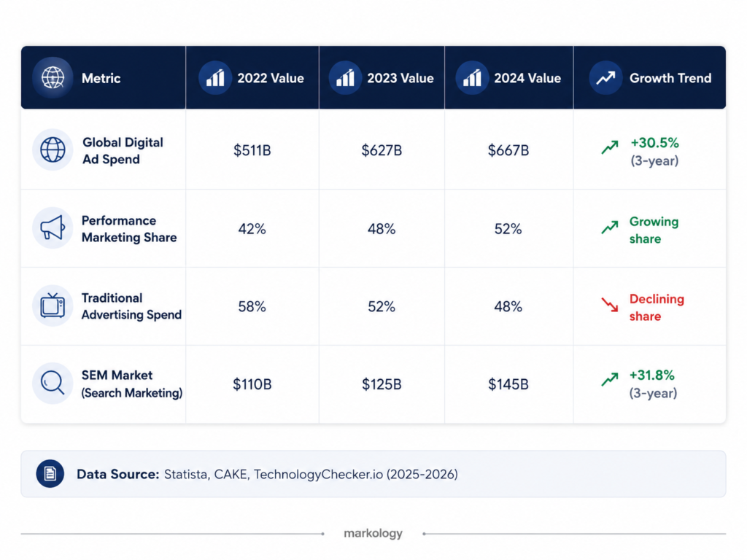The height and width of the screenshot is (560, 747).
Task: Click the bar chart icon for 2023 Value
Action: click(345, 77)
